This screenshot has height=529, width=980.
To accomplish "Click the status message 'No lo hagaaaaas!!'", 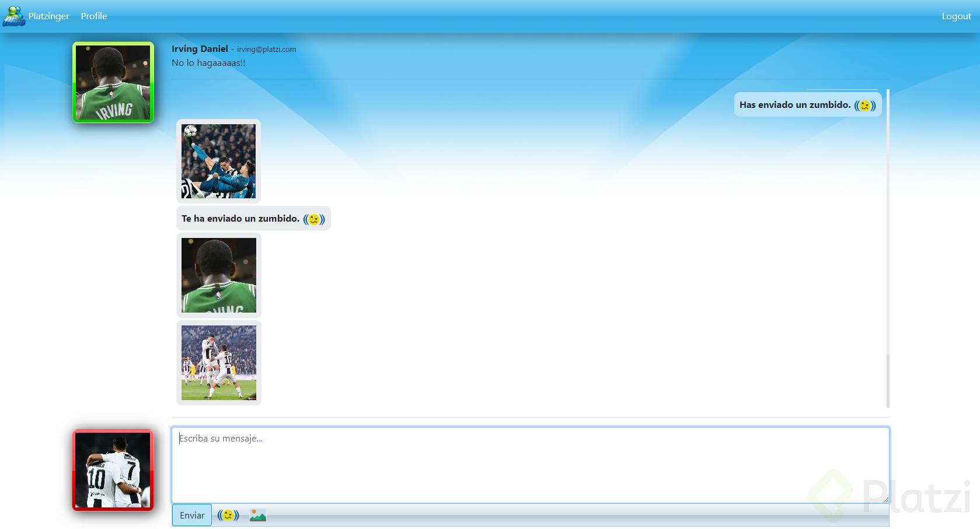I will click(208, 63).
